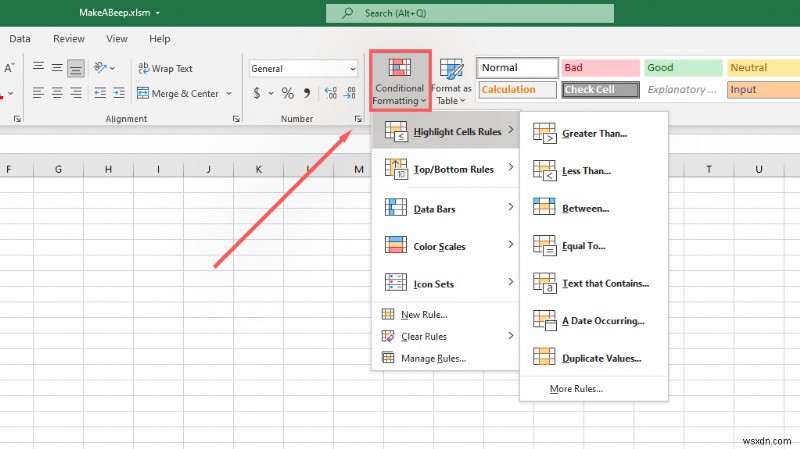
Task: Apply Normal cell style
Action: tap(517, 68)
